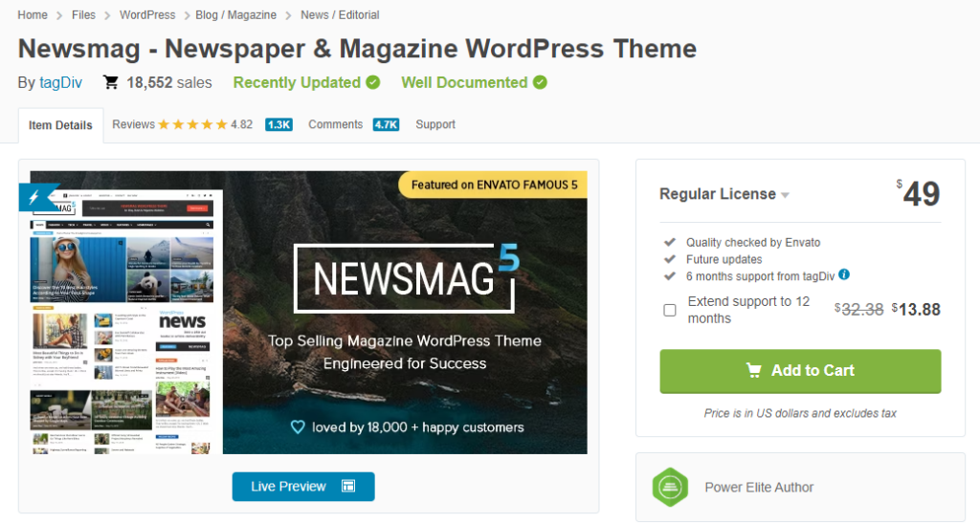Screen dimensions: 980x524
Task: Click the Power Elite Author text
Action: tap(759, 487)
